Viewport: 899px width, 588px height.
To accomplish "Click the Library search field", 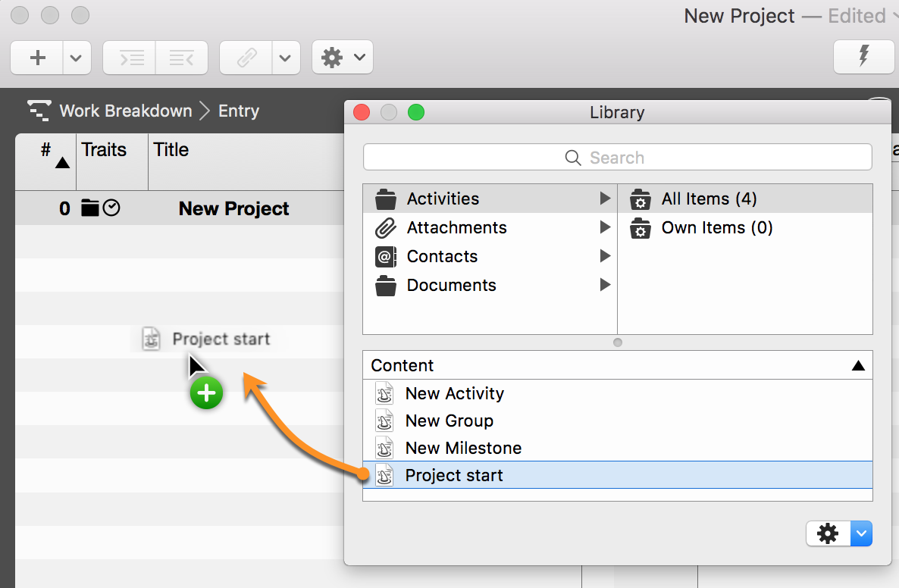I will [x=617, y=157].
